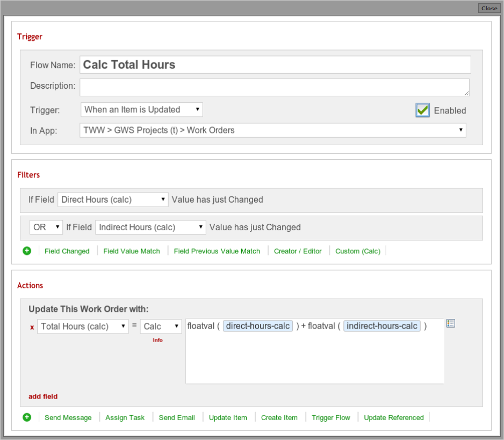Image resolution: width=504 pixels, height=440 pixels.
Task: Remove Total Hours field with red x
Action: [x=32, y=327]
